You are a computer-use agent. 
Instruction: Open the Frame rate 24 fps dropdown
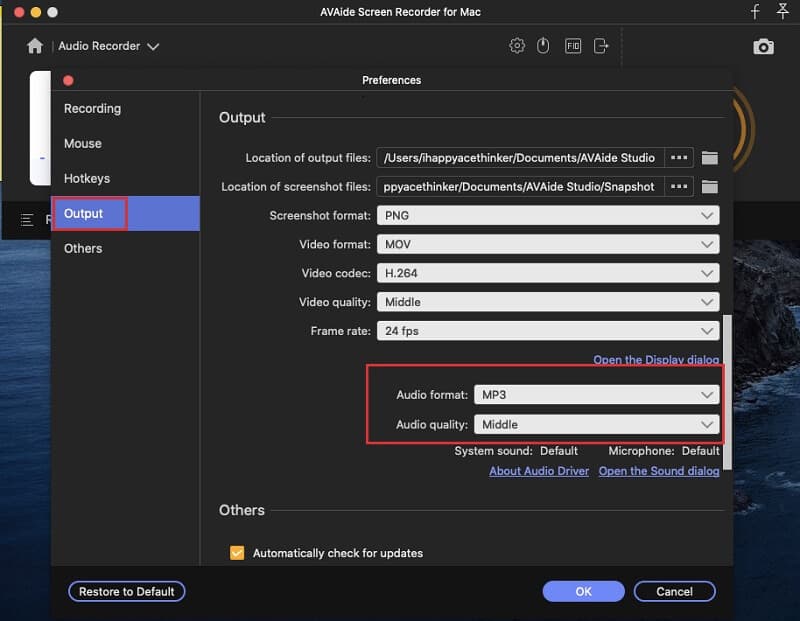pyautogui.click(x=548, y=331)
